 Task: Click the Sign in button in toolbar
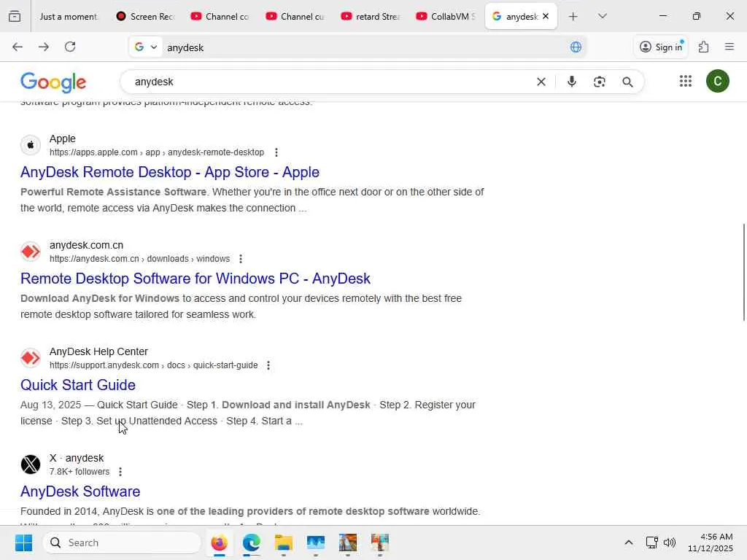point(661,47)
